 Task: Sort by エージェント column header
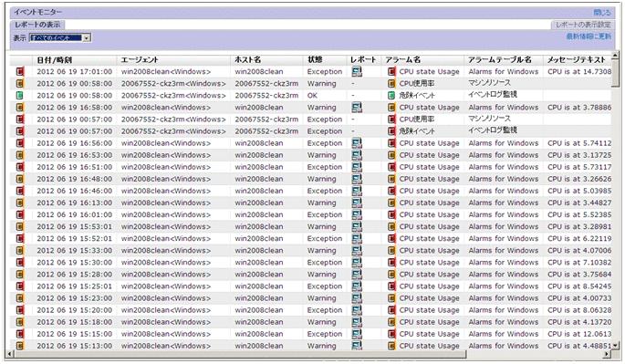(140, 60)
